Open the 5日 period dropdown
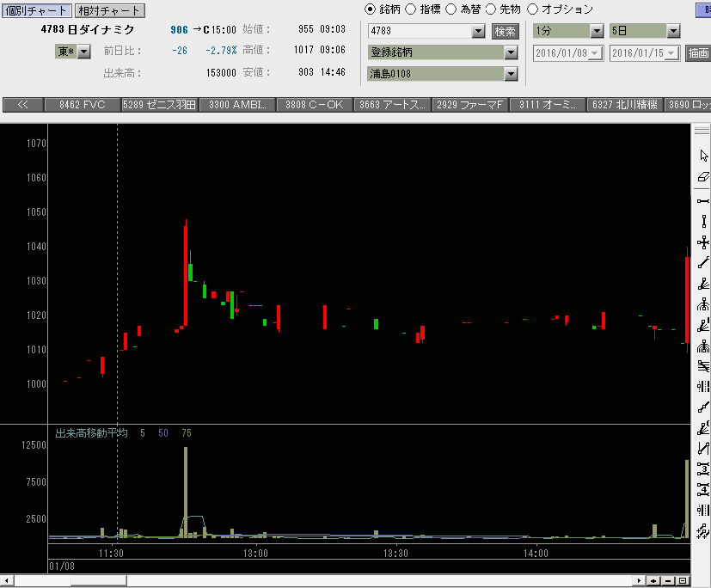 673,31
